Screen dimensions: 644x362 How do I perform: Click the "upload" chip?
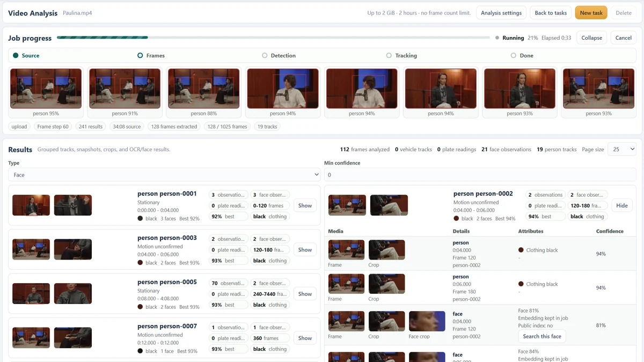tap(19, 127)
